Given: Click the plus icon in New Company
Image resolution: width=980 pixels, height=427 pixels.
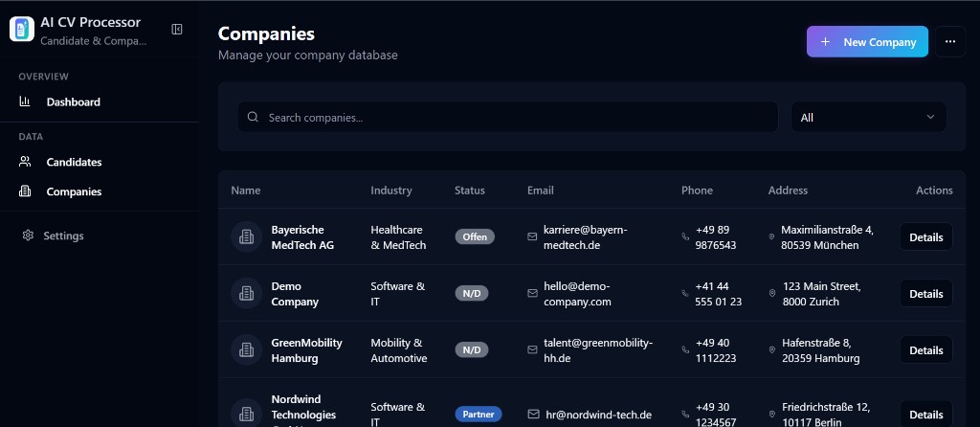Looking at the screenshot, I should (825, 42).
